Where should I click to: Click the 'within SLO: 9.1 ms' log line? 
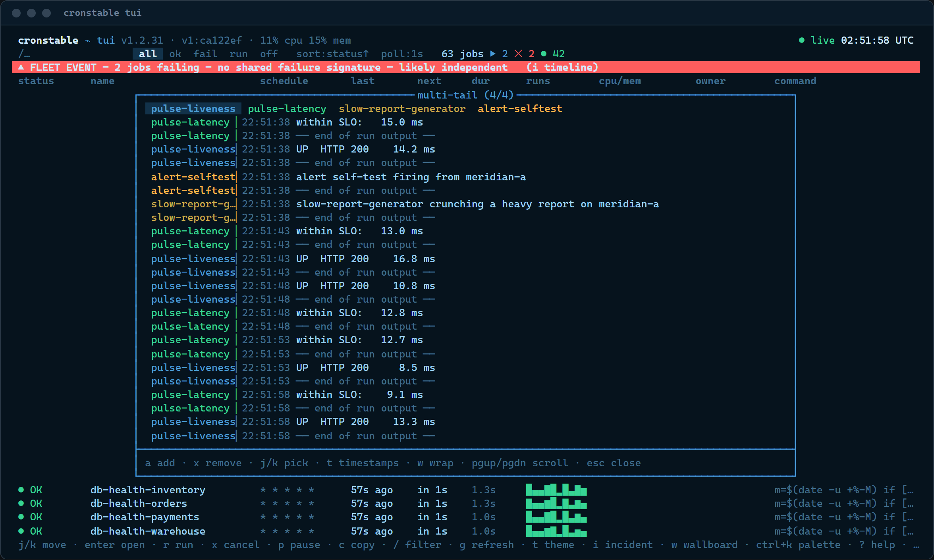coord(359,395)
